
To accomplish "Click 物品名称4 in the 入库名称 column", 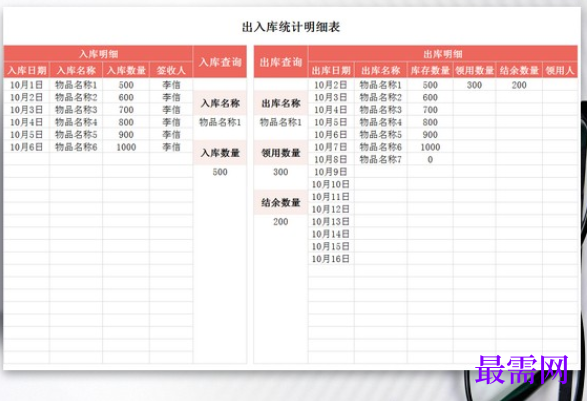I will pos(76,122).
